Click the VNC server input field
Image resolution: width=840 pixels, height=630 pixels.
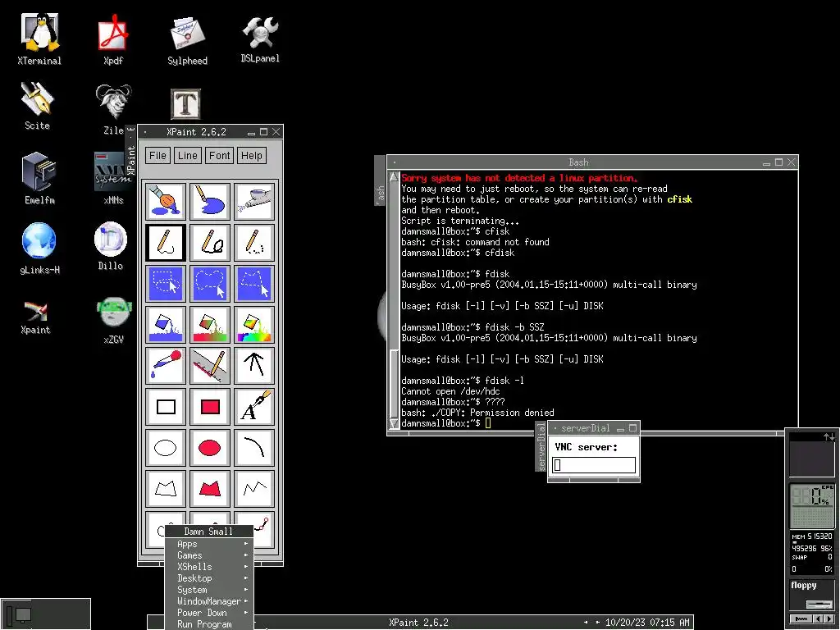594,465
